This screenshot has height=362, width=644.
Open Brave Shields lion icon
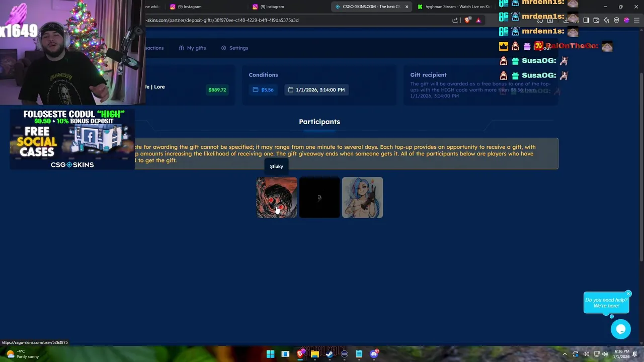467,20
